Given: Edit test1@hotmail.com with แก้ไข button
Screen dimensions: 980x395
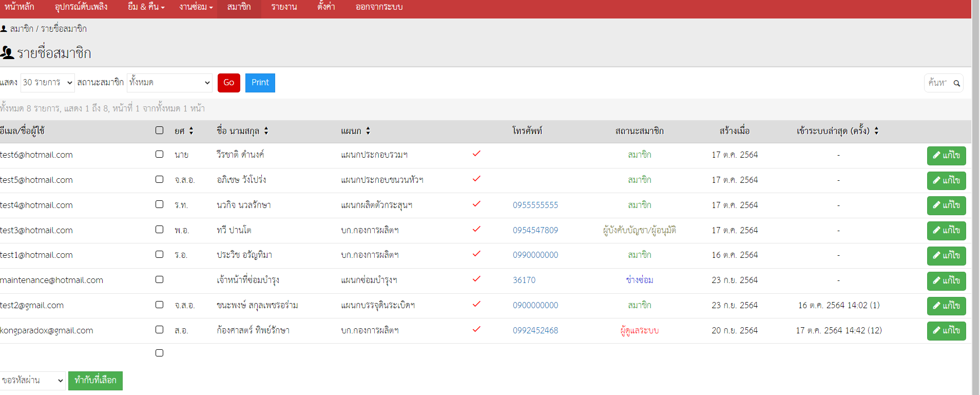Looking at the screenshot, I should click(946, 256).
